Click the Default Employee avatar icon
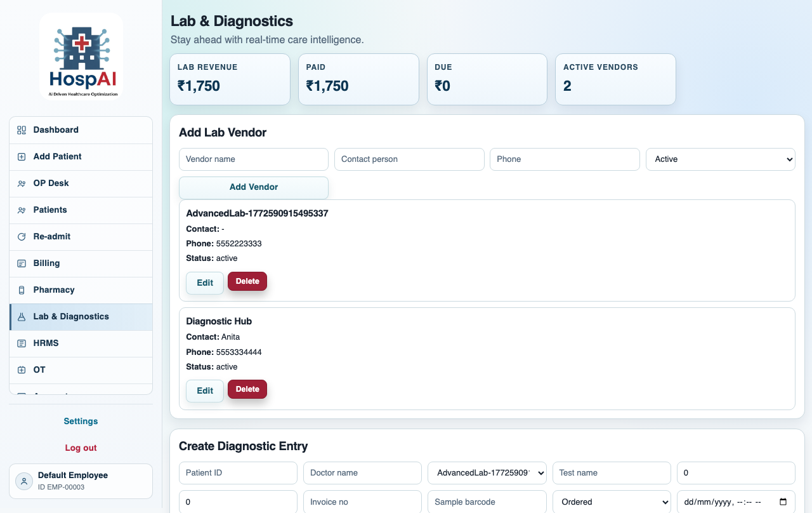Image resolution: width=812 pixels, height=513 pixels. point(23,481)
